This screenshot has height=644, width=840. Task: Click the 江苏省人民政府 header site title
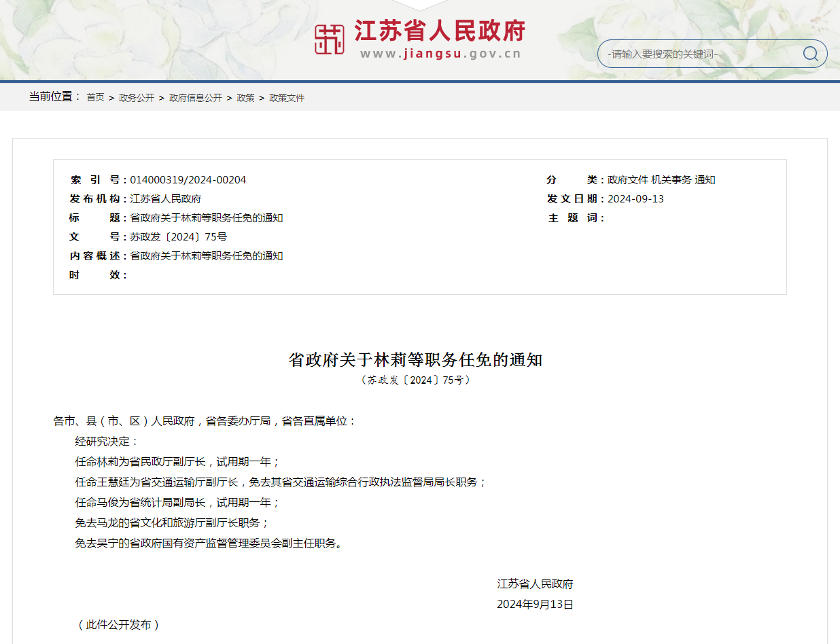coord(440,31)
